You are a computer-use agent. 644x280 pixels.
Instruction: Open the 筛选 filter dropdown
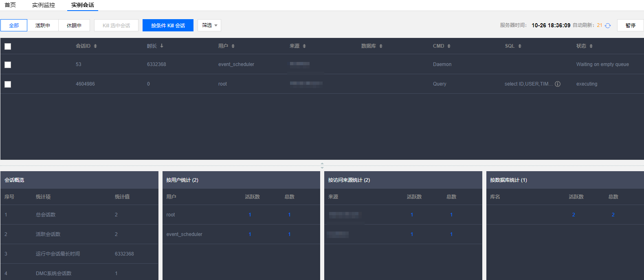tap(209, 25)
